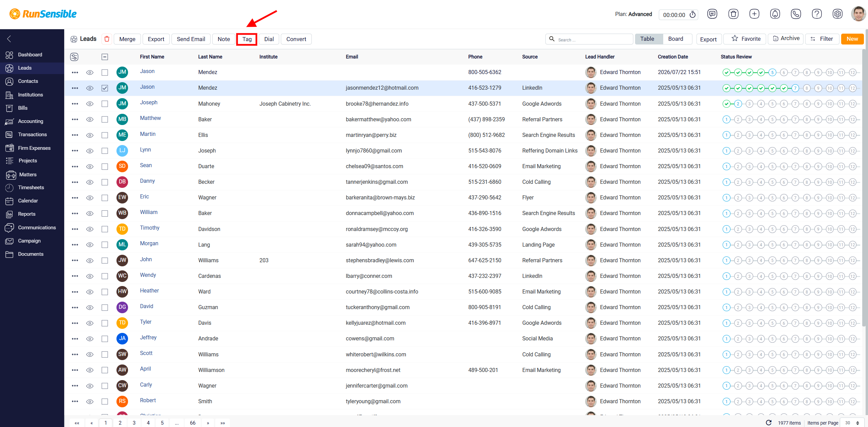
Task: Open the Items per Page dropdown
Action: (852, 423)
